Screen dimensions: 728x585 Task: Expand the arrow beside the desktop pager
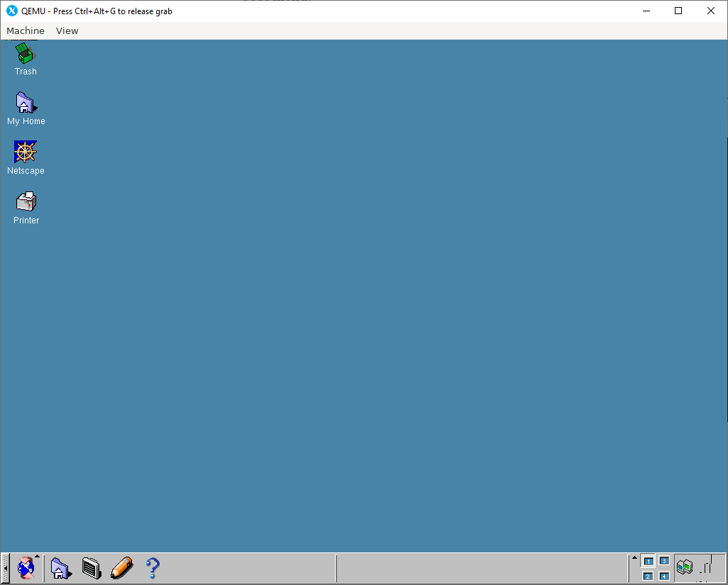pos(634,557)
